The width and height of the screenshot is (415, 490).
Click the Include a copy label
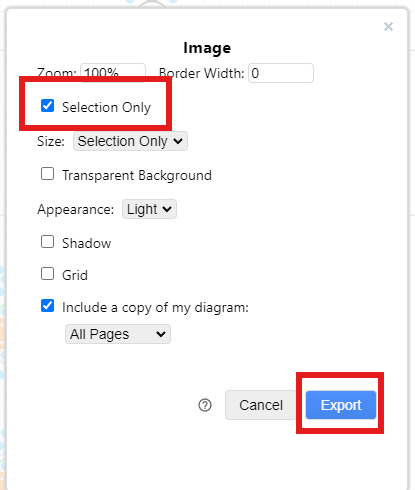155,307
